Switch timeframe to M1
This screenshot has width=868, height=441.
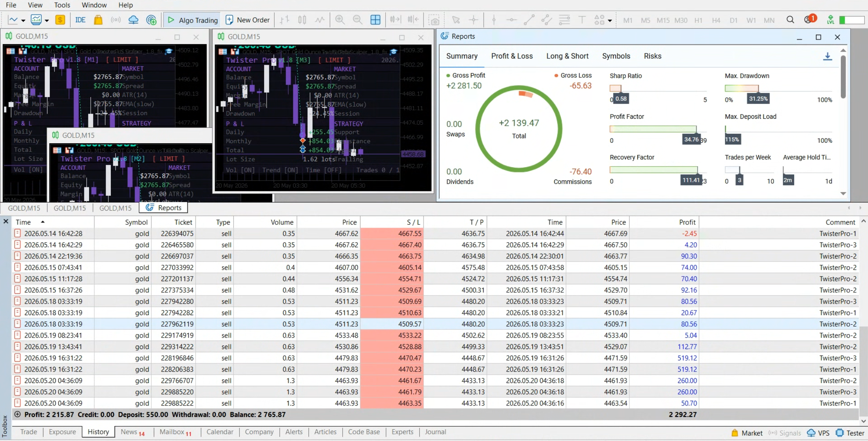pos(628,20)
